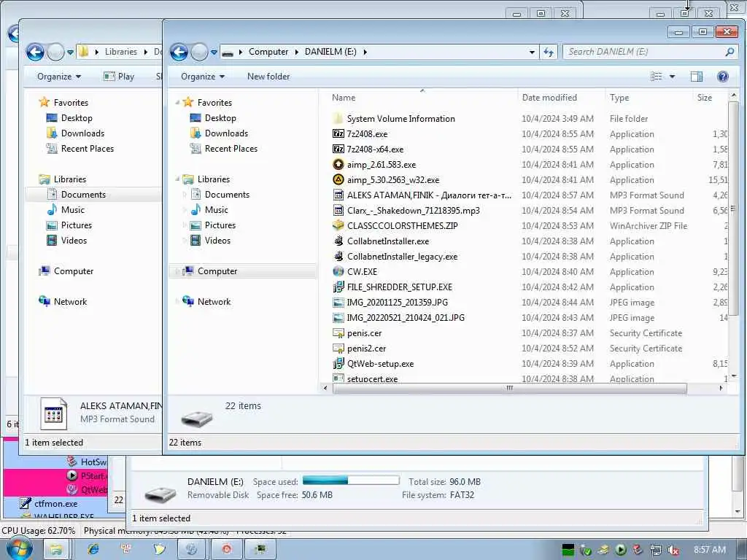
Task: Click the network icon in system tray
Action: (x=656, y=550)
